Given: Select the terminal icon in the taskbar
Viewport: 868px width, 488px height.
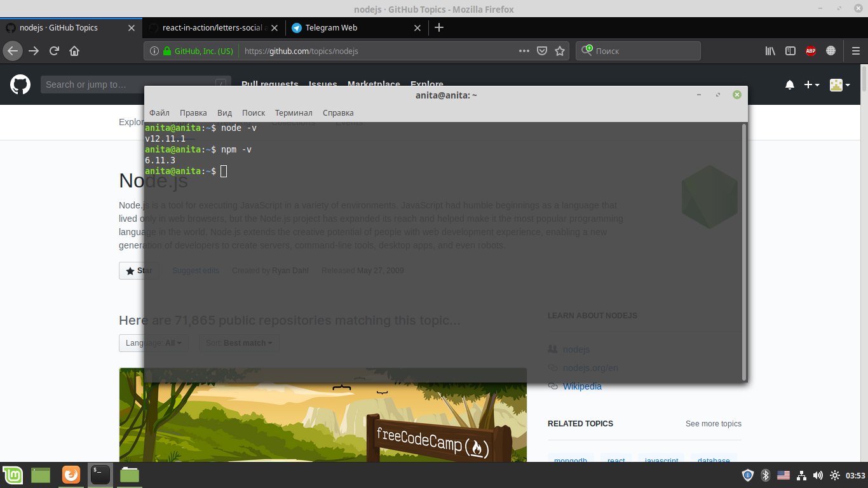Looking at the screenshot, I should coord(100,475).
